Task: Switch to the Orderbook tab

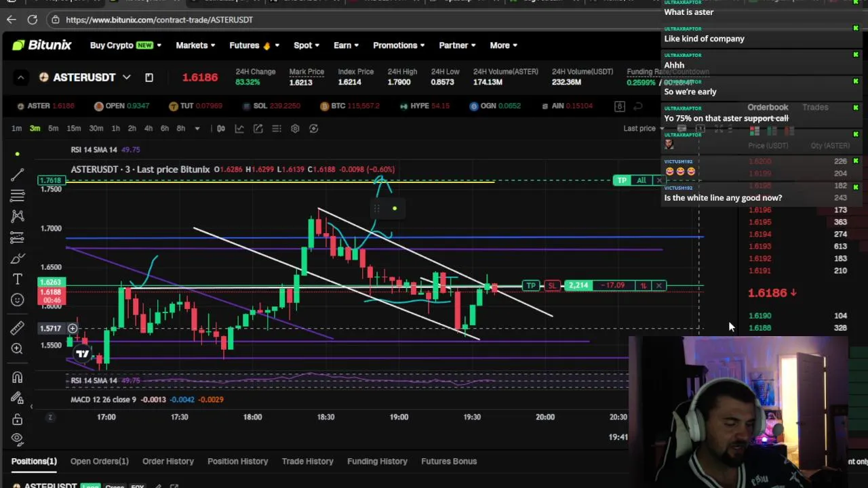Action: [768, 107]
